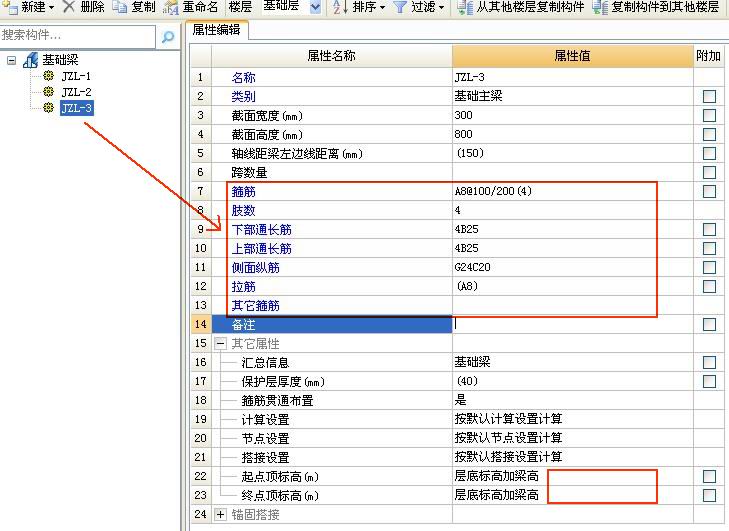This screenshot has height=531, width=729.
Task: Expand the 锚固搭接 section
Action: click(x=220, y=514)
